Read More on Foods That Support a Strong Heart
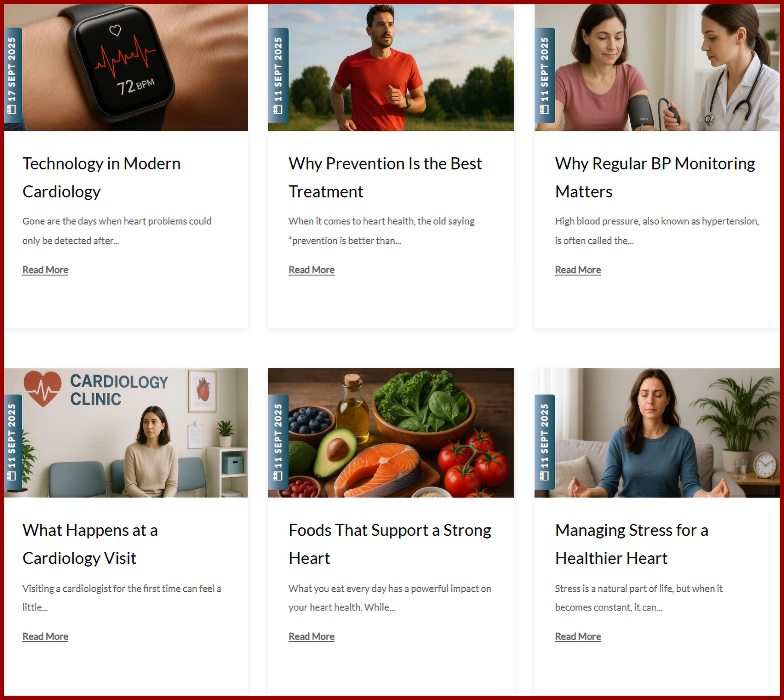The width and height of the screenshot is (784, 700). pyautogui.click(x=311, y=637)
